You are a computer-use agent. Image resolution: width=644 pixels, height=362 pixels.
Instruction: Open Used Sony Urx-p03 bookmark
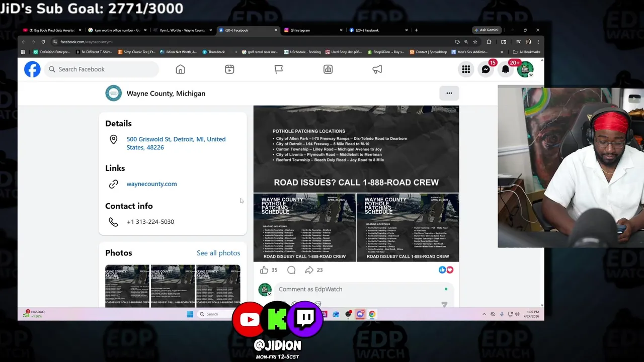pyautogui.click(x=344, y=52)
